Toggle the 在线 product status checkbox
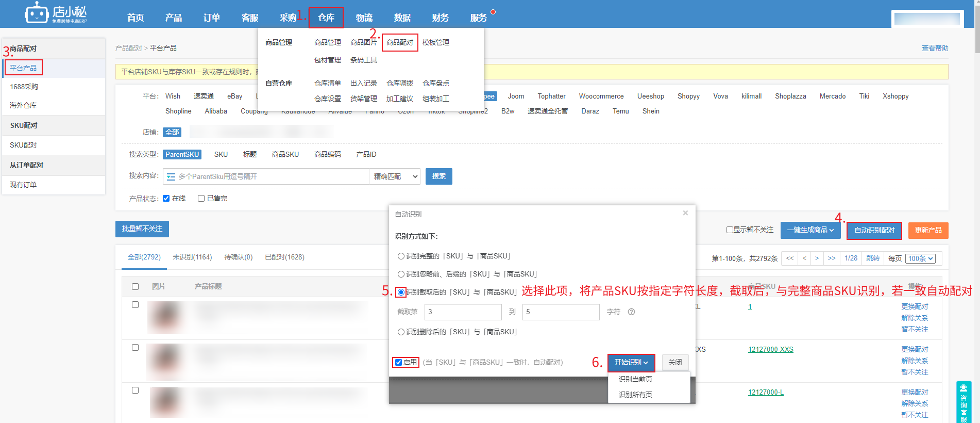 pyautogui.click(x=166, y=199)
